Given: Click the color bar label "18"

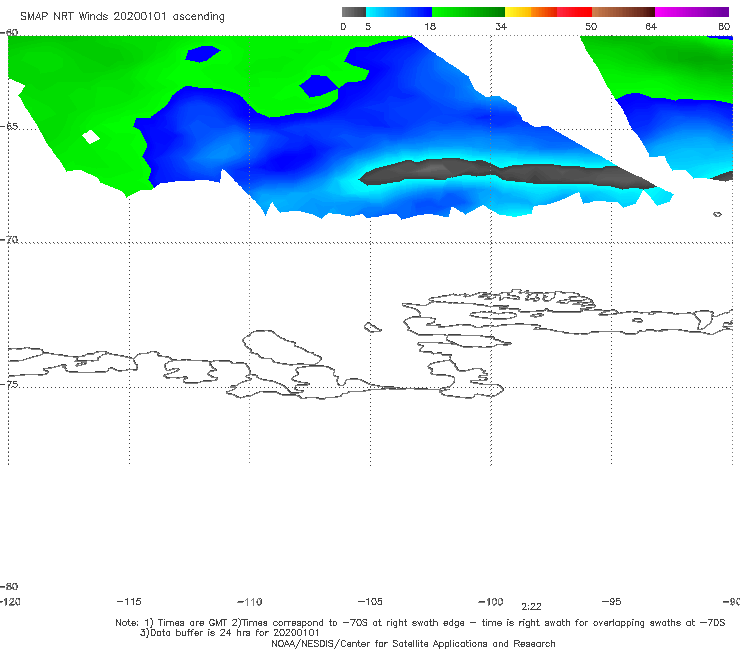Looking at the screenshot, I should pos(430,27).
